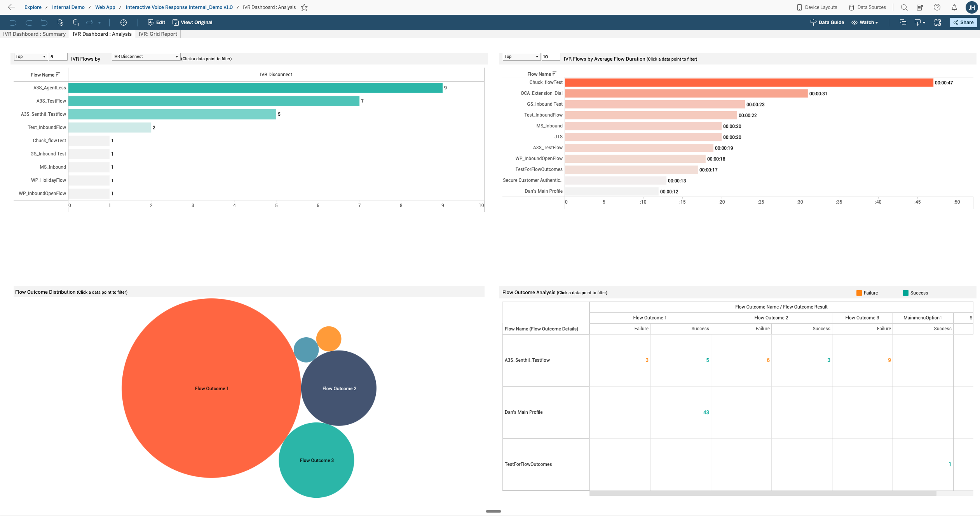
Task: Open Top dropdown for Average Flow Duration chart
Action: point(521,57)
